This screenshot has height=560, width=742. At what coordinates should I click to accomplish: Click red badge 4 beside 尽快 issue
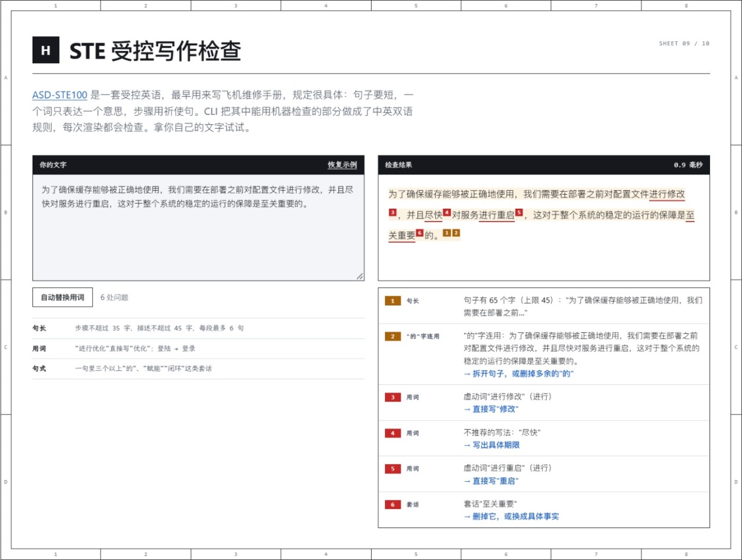coord(392,433)
